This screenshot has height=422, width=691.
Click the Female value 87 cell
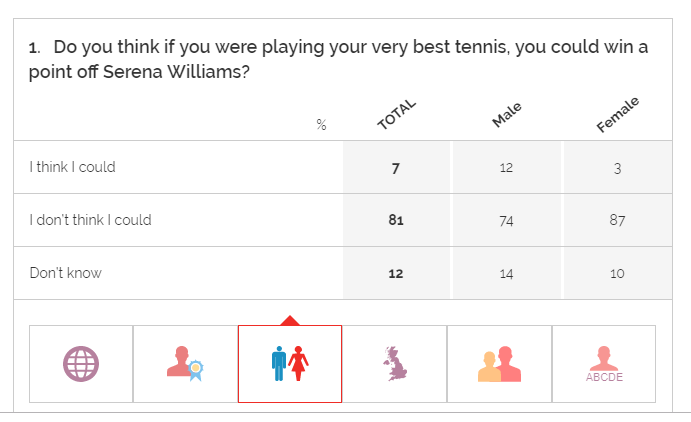(617, 220)
